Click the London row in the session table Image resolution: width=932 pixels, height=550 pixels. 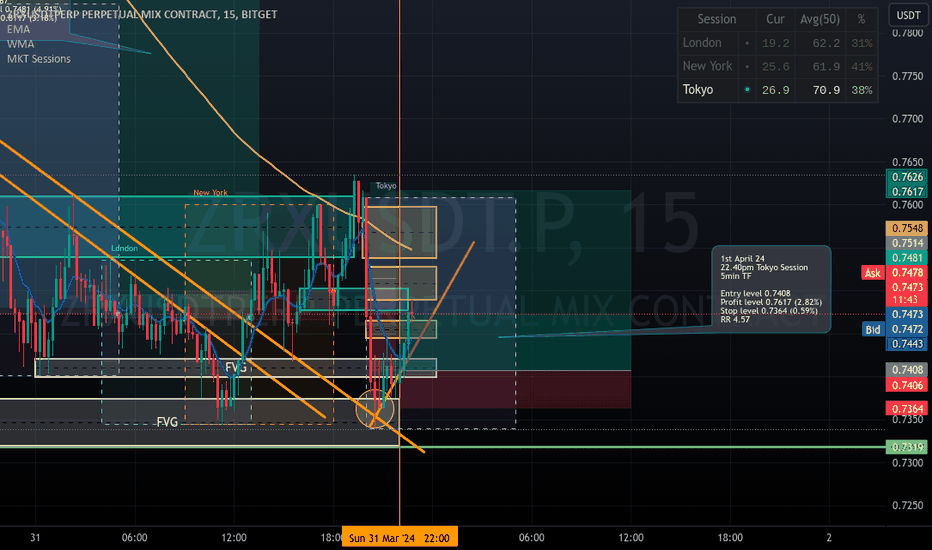[777, 43]
